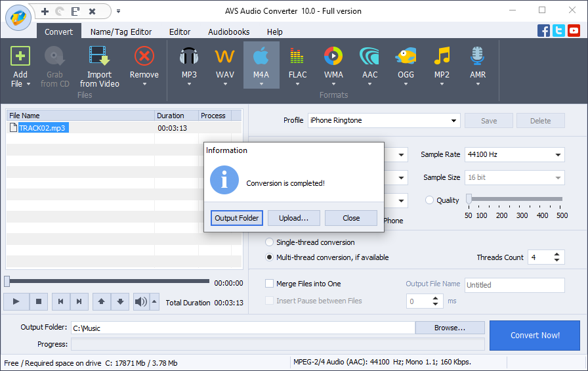
Task: Open the Sample Rate dropdown
Action: click(x=558, y=154)
